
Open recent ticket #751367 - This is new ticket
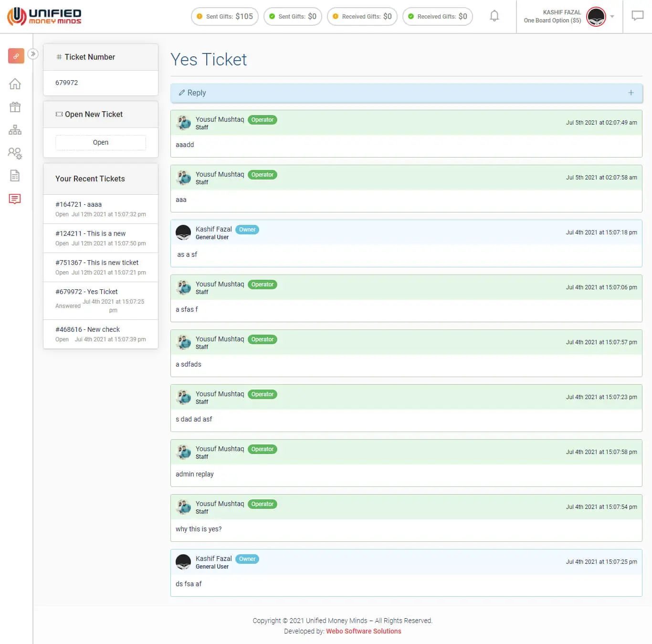[97, 263]
